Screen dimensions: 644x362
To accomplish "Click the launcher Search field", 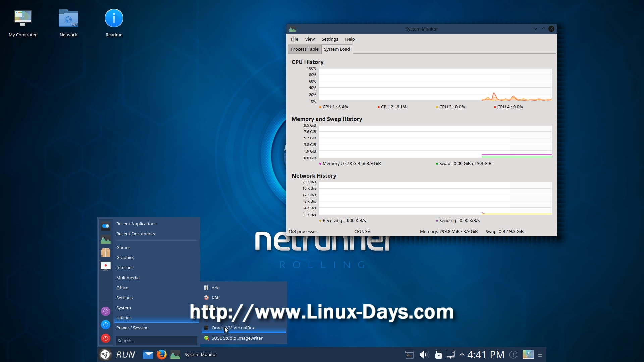I will (x=156, y=341).
